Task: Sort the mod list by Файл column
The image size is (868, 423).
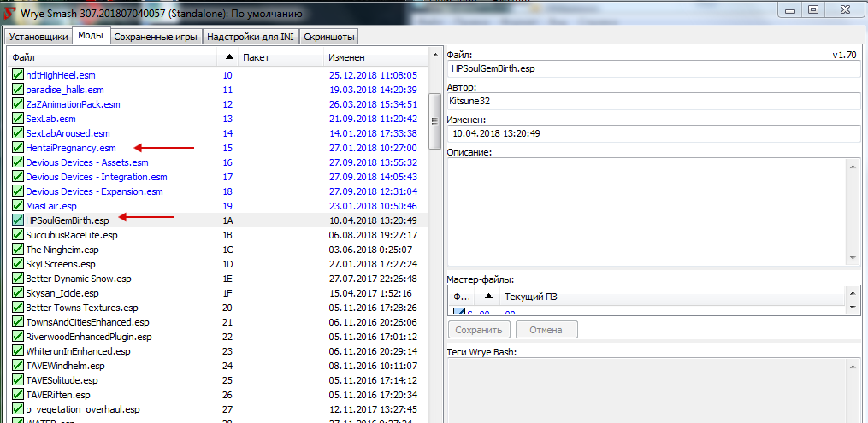Action: tap(111, 57)
